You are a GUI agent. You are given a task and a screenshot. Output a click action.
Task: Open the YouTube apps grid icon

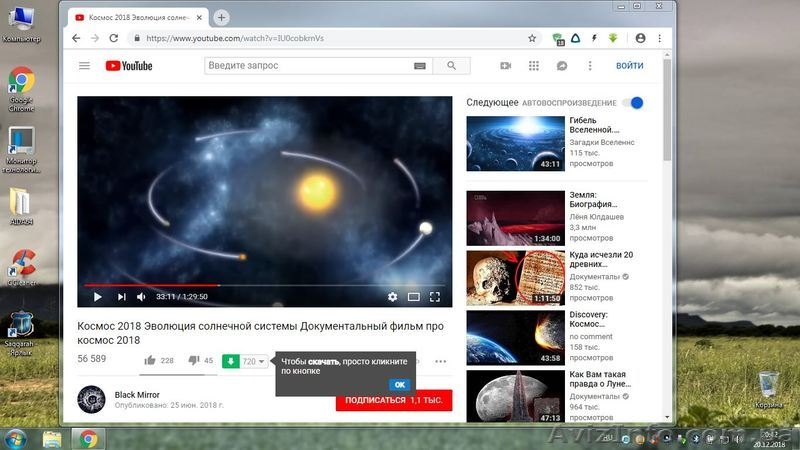click(x=534, y=66)
